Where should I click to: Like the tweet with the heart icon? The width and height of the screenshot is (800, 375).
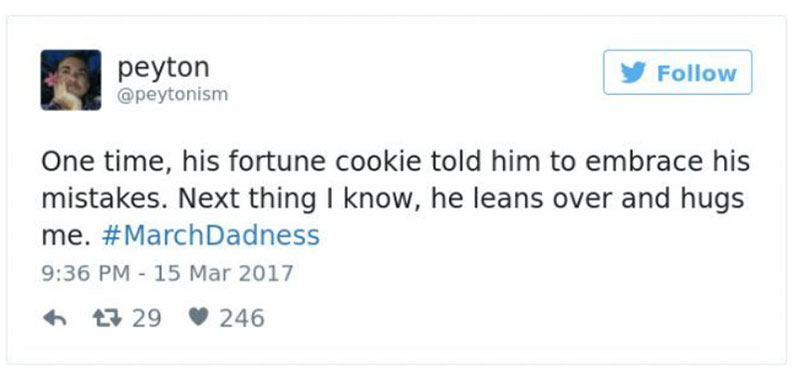click(198, 317)
